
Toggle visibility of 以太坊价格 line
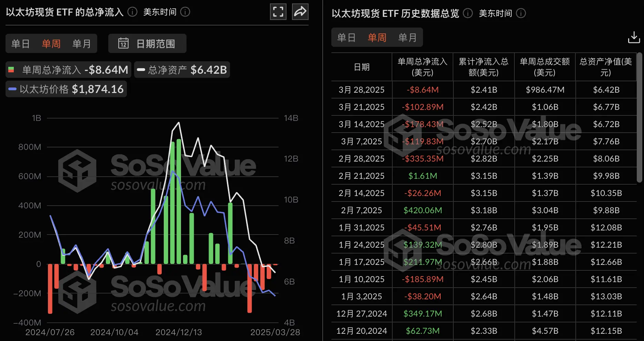pos(66,89)
